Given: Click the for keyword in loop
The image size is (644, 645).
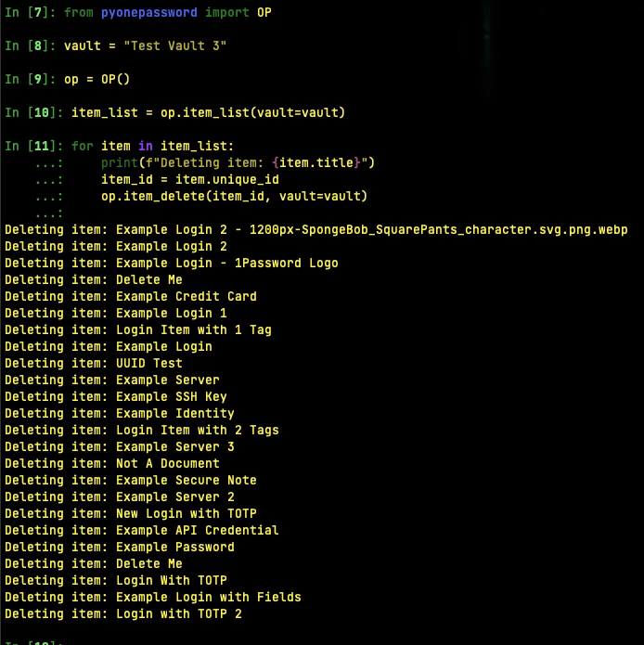Looking at the screenshot, I should (83, 146).
